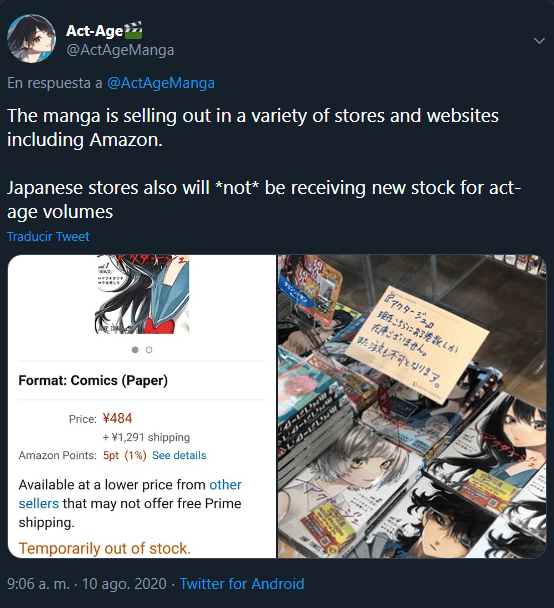554x608 pixels.
Task: Open the tweet options chevron menu
Action: tap(539, 41)
